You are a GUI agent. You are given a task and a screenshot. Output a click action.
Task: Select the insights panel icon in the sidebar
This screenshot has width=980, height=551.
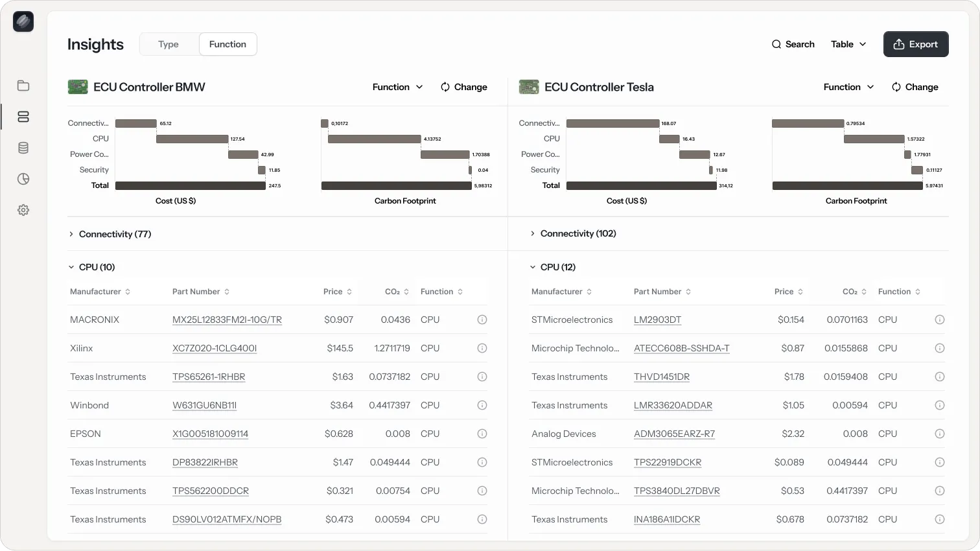click(x=23, y=117)
